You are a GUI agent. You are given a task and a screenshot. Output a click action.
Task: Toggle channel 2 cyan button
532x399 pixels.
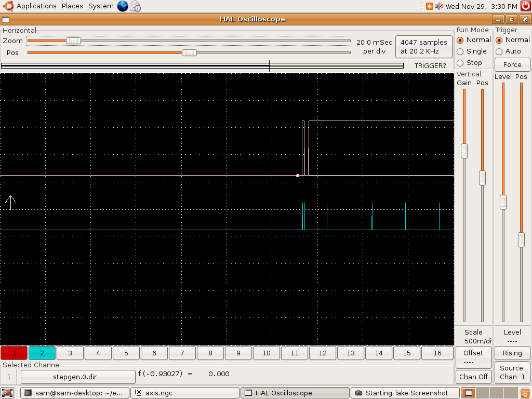[42, 353]
